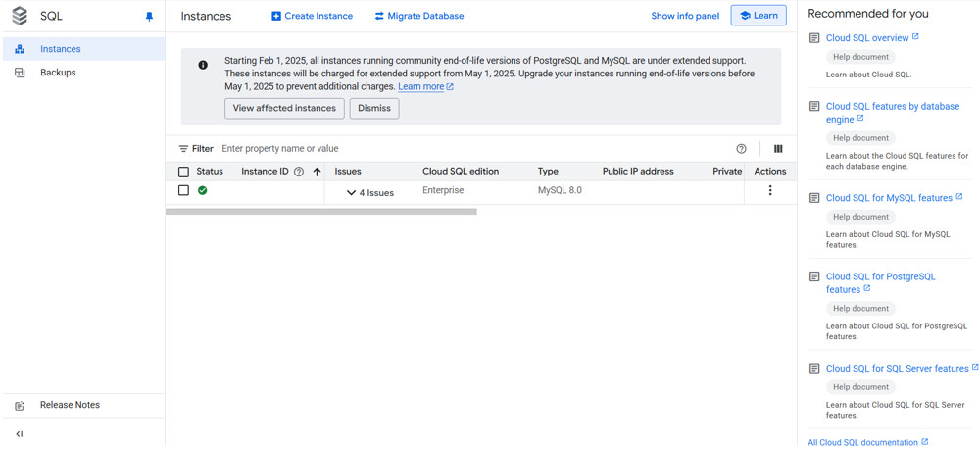Expand the 4 Issues dropdown
980x449 pixels.
[369, 193]
